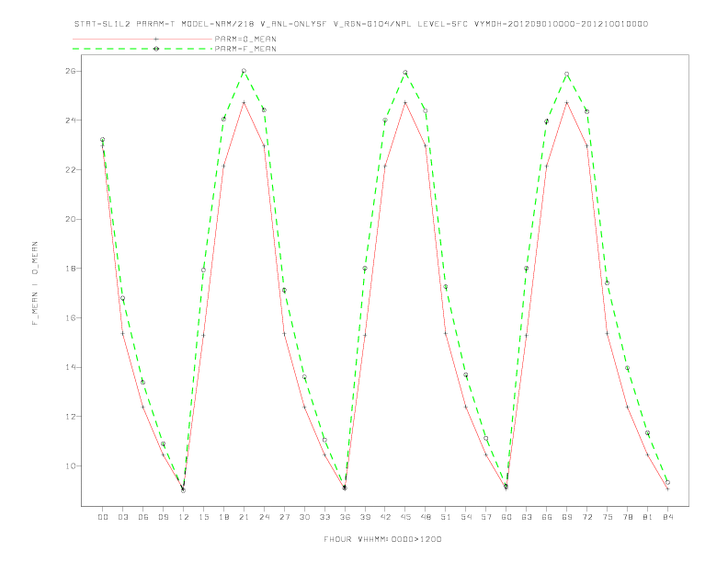Click y-axis tick label 22
The image size is (728, 563).
[71, 169]
